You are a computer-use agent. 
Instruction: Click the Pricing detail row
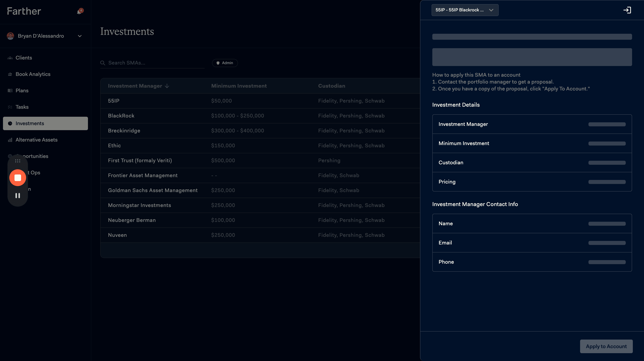pyautogui.click(x=532, y=182)
